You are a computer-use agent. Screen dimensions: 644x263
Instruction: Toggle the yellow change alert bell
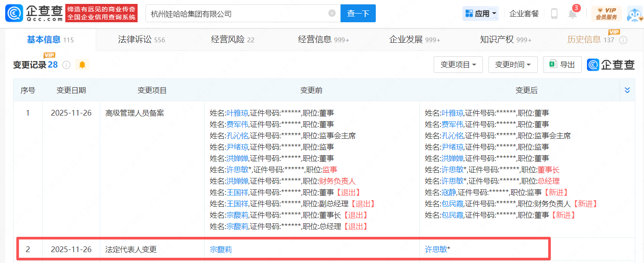pyautogui.click(x=82, y=65)
